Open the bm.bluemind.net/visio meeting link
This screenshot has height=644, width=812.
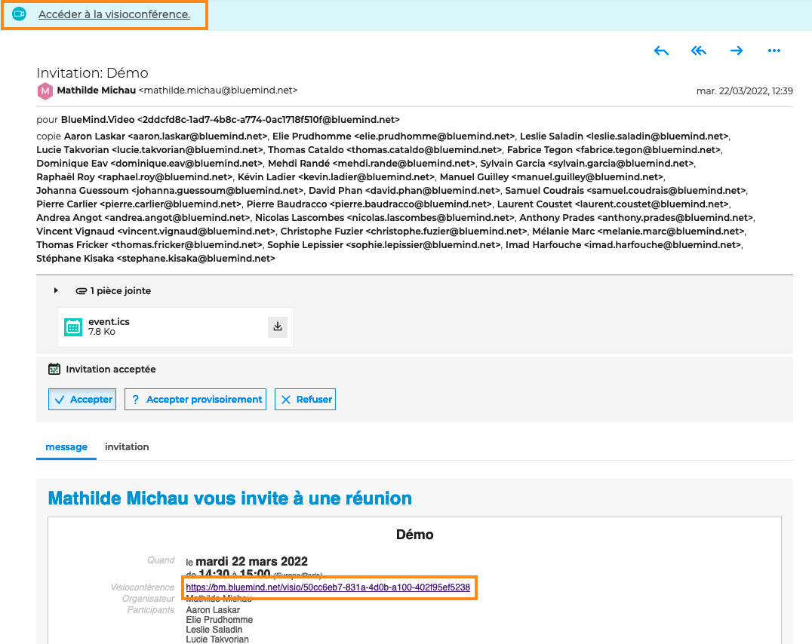328,587
